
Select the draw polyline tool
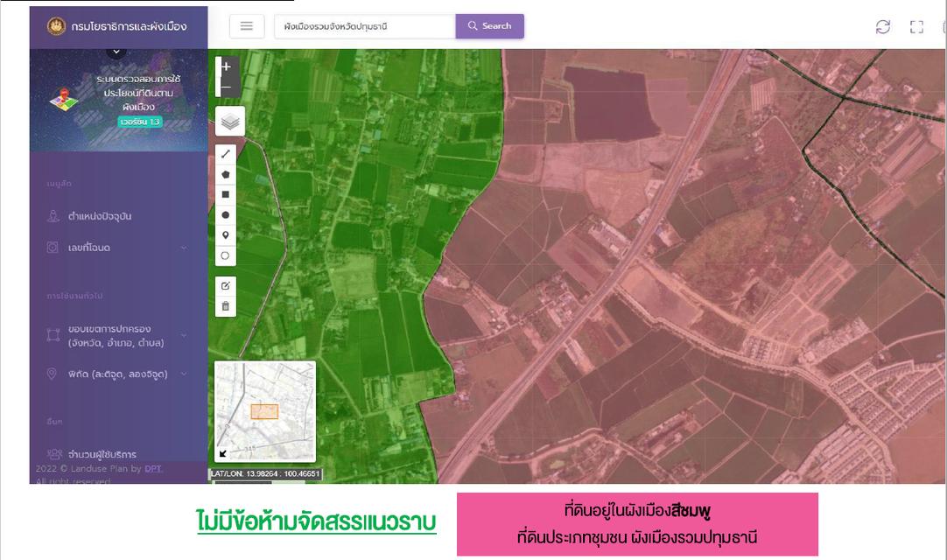[x=225, y=154]
